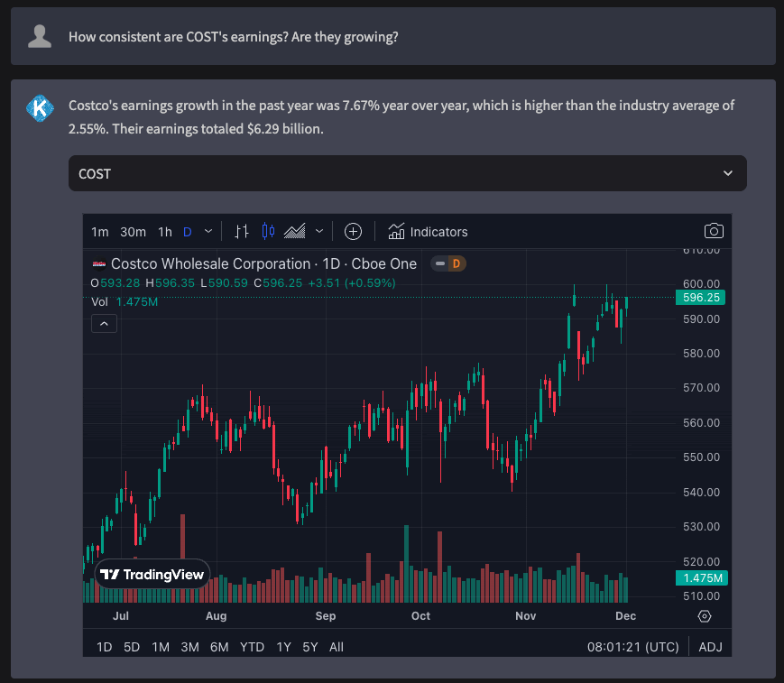
Task: Take a chart snapshot with camera icon
Action: pyautogui.click(x=714, y=231)
